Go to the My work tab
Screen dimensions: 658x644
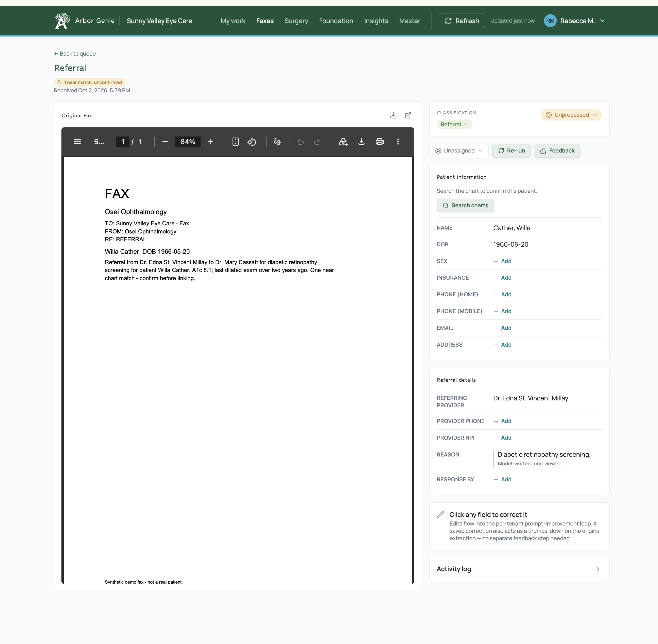point(233,21)
